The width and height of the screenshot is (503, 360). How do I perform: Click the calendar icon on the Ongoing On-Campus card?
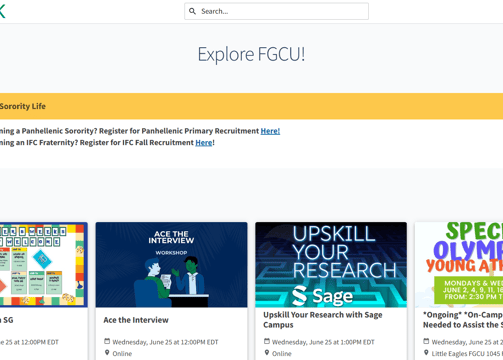tap(426, 341)
